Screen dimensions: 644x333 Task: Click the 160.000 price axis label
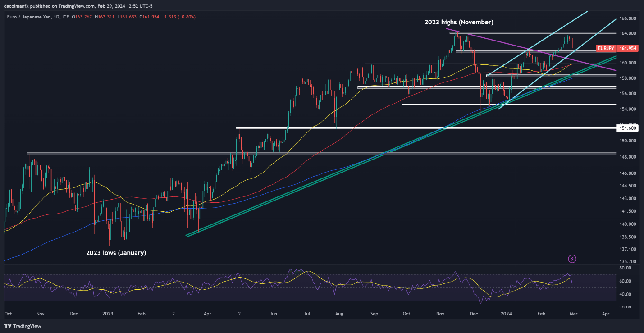(628, 63)
